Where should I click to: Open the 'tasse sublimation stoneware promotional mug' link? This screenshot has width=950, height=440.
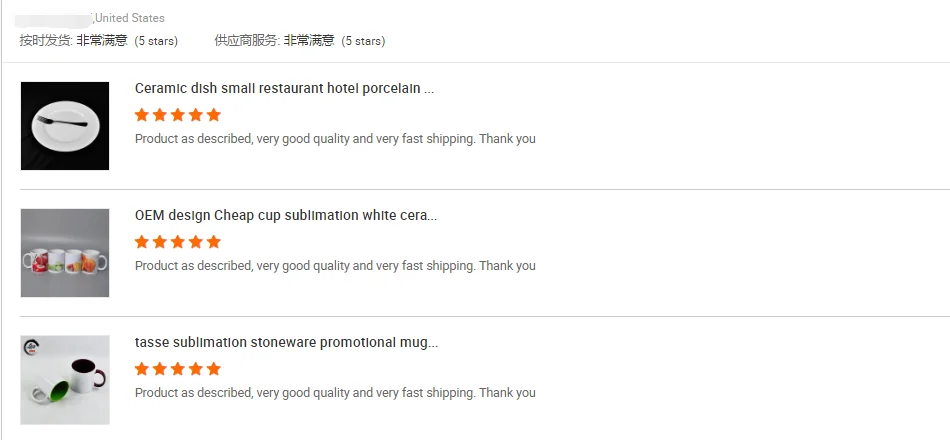pos(286,342)
